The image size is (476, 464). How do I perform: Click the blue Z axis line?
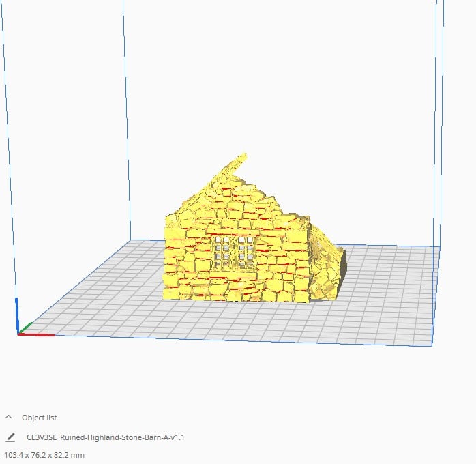pos(17,316)
